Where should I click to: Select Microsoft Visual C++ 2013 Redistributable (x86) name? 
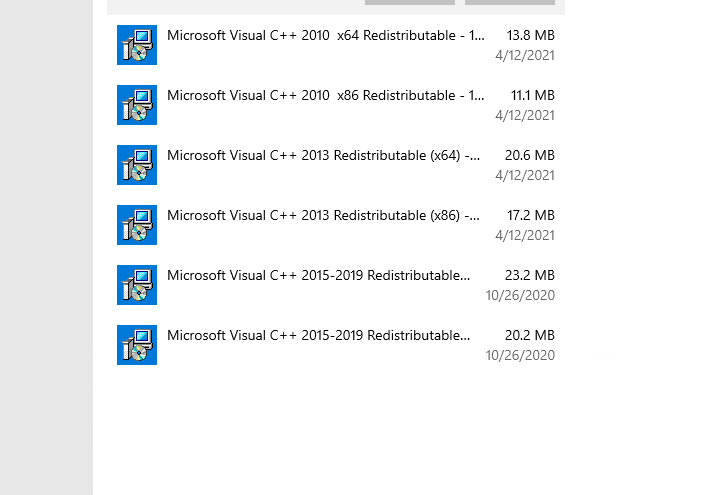tap(323, 216)
